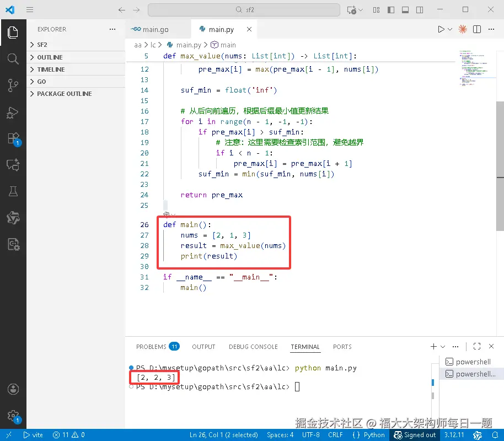Click the hamburger application menu
504x441 pixels.
pos(30,9)
